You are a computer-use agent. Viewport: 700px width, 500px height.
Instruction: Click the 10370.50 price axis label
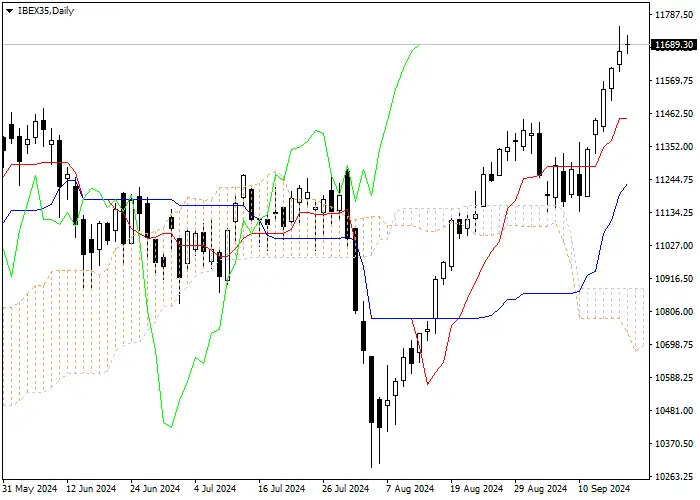(x=674, y=444)
